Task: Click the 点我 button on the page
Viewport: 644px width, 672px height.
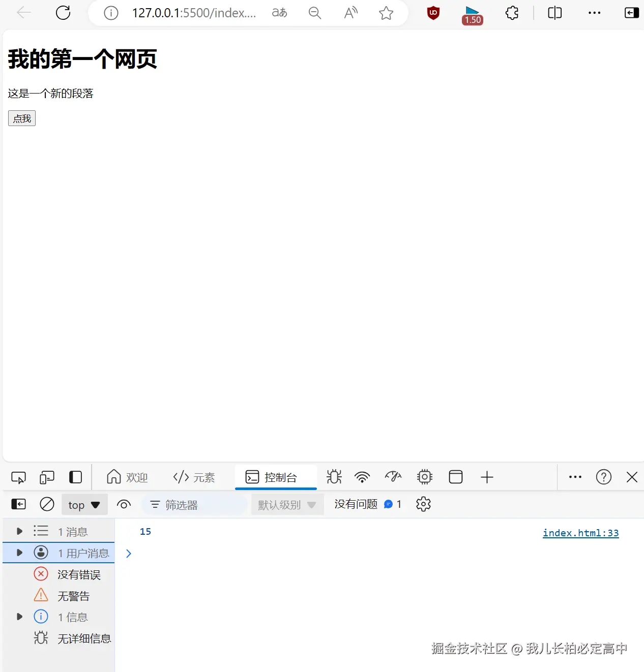Action: coord(22,118)
